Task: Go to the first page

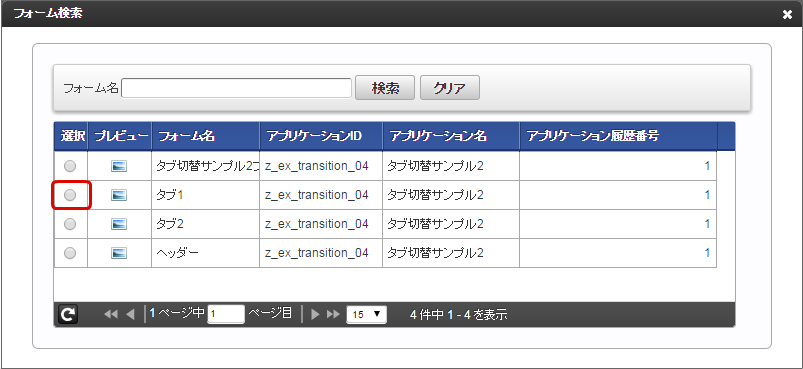Action: click(x=111, y=314)
